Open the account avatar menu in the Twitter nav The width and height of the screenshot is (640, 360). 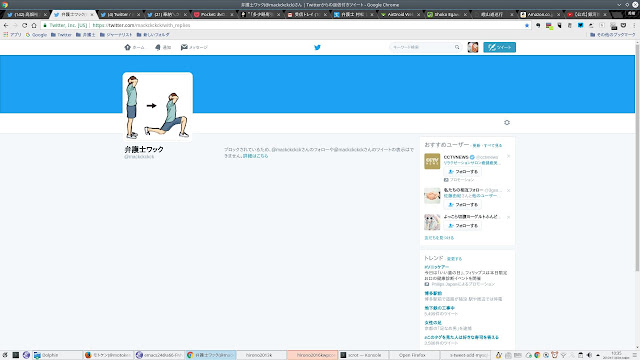tap(473, 47)
